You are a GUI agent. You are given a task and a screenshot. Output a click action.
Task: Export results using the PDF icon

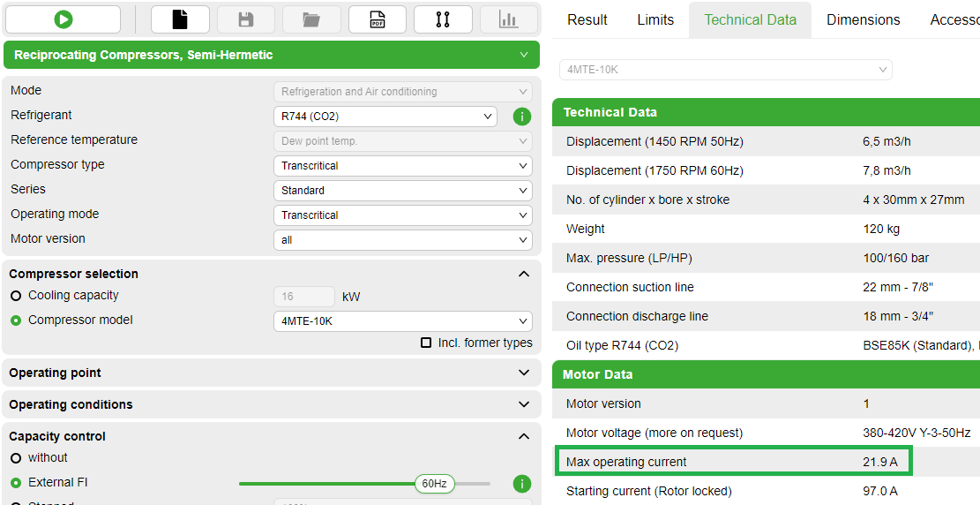pos(378,19)
